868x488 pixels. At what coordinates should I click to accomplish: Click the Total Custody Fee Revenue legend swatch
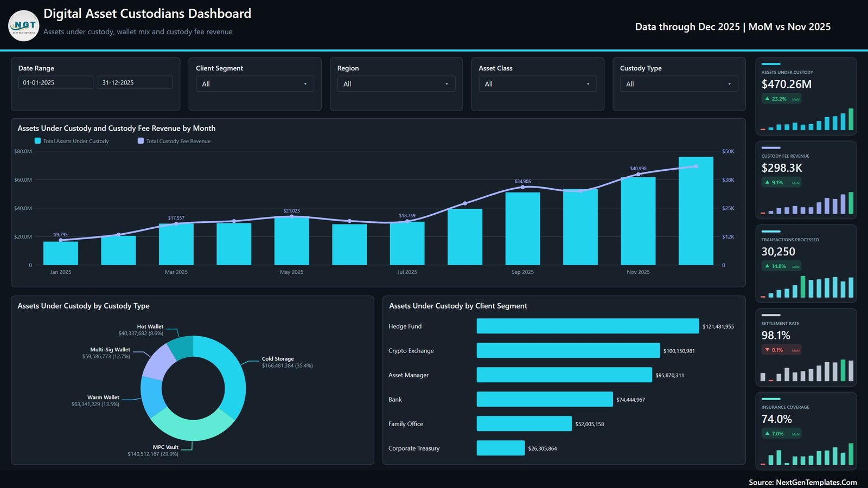pos(141,140)
